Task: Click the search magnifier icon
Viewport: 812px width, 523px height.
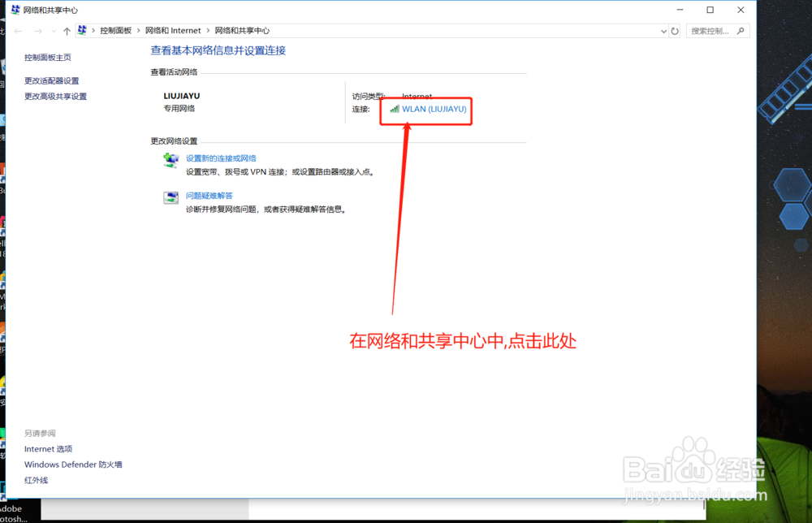Action: pyautogui.click(x=741, y=30)
